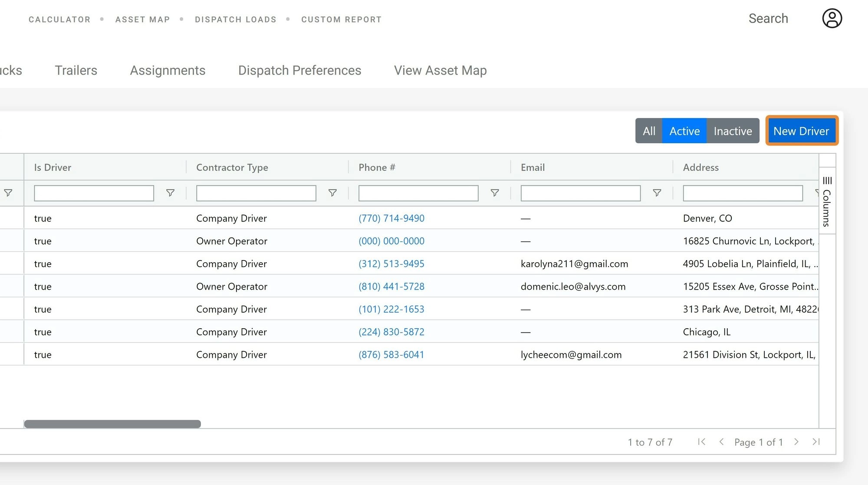Go to the last page arrow icon
Image resolution: width=868 pixels, height=485 pixels.
click(x=816, y=442)
